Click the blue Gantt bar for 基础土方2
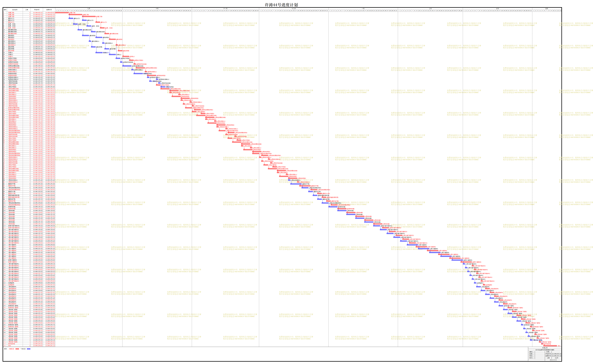Viewport: 593px width, 364px height. [84, 20]
